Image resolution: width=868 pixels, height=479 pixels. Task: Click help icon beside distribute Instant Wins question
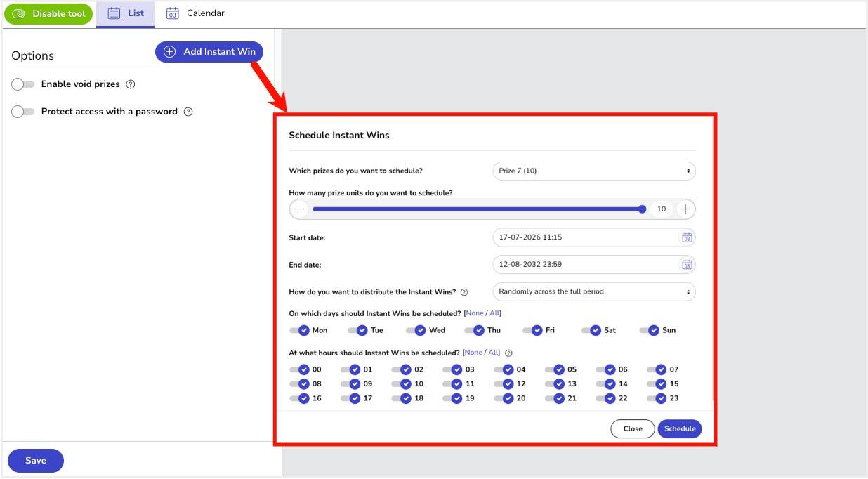coord(464,292)
